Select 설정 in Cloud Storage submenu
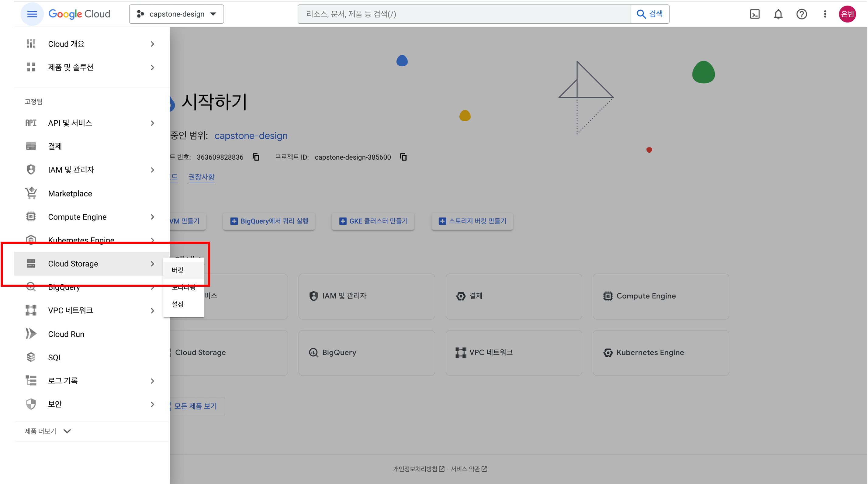 click(x=178, y=304)
